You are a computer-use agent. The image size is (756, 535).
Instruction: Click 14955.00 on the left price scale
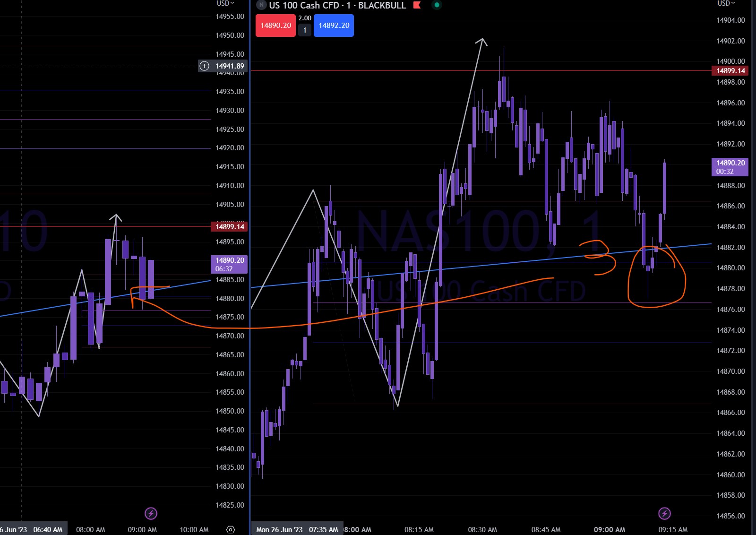(230, 17)
